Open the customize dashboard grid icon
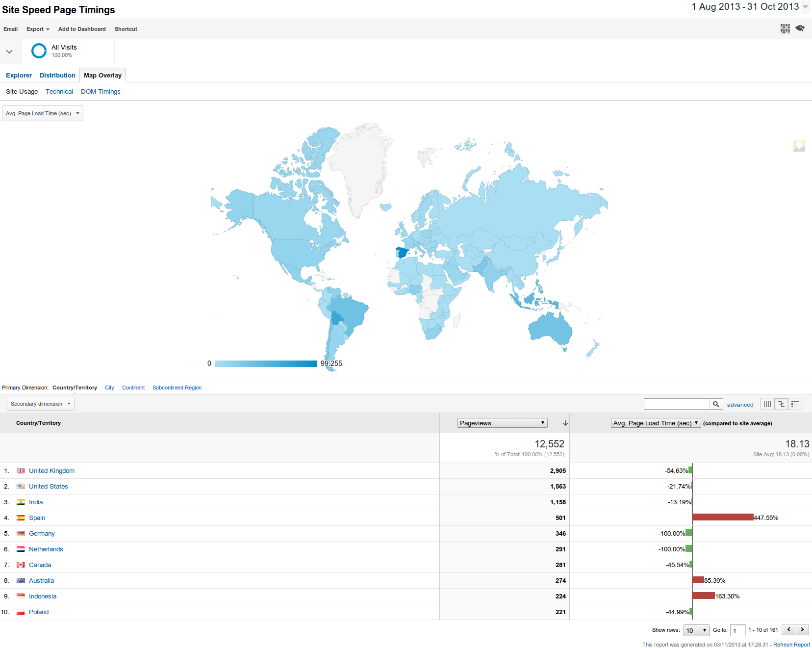 [x=785, y=28]
